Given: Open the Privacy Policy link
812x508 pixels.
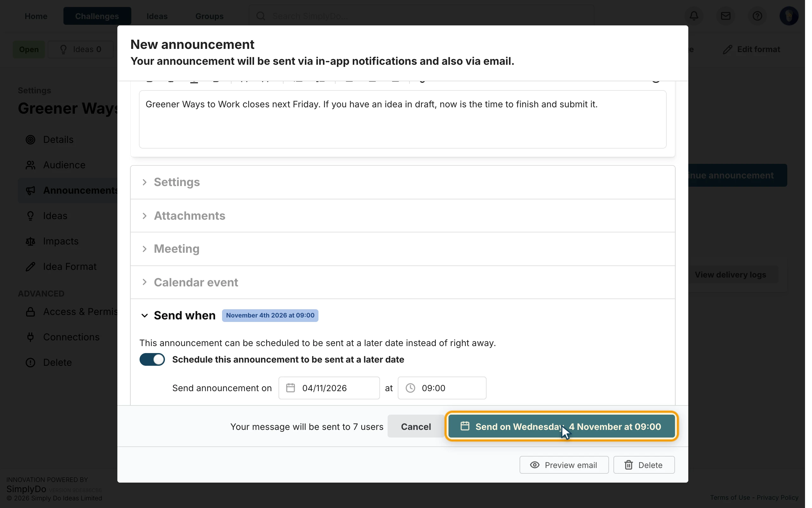Looking at the screenshot, I should (777, 497).
